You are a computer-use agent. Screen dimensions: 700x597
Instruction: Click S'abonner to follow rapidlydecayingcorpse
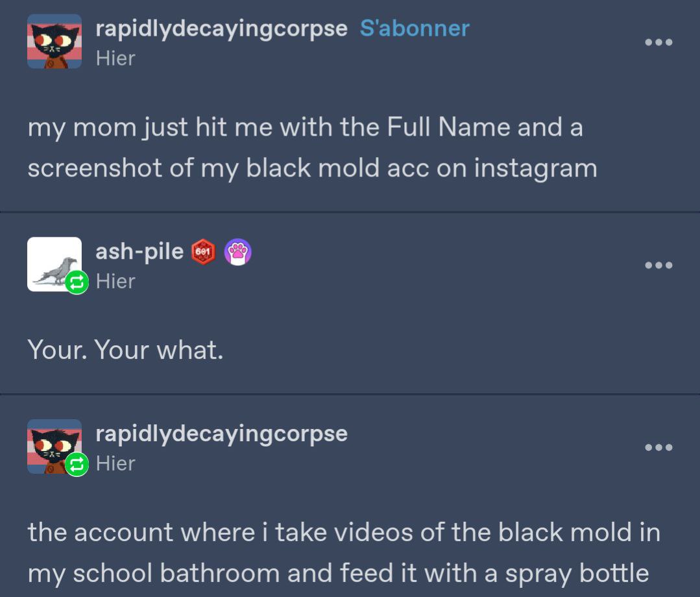(x=415, y=29)
